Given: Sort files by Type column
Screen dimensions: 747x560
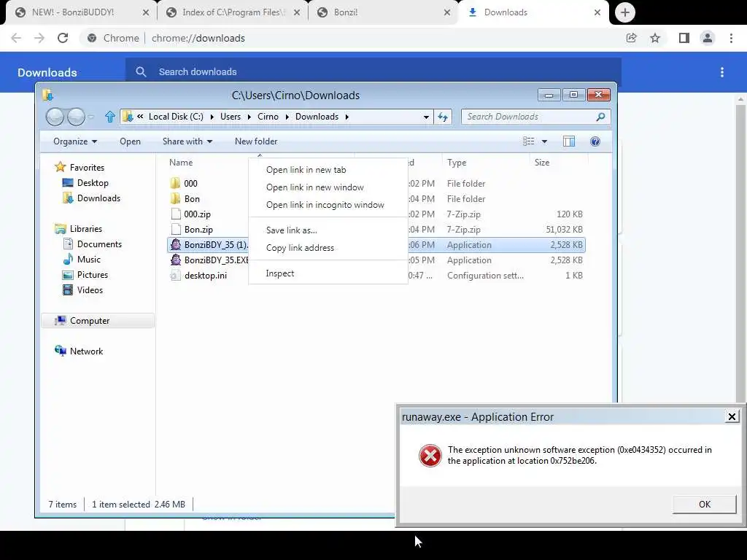Looking at the screenshot, I should 457,163.
